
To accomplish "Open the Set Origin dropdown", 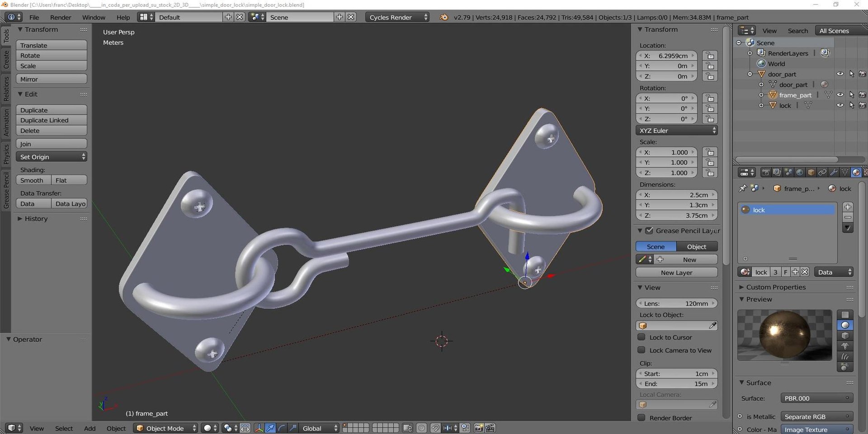I will tap(52, 157).
